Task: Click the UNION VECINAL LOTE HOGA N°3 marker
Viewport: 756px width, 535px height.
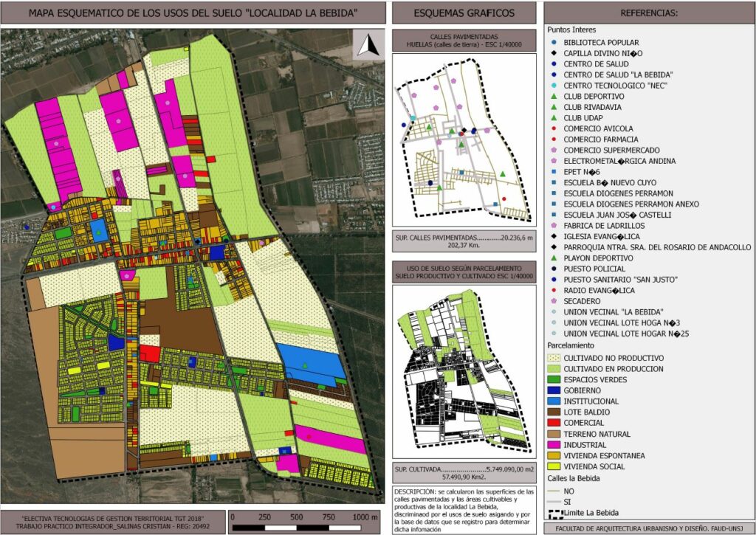Action: pos(554,322)
